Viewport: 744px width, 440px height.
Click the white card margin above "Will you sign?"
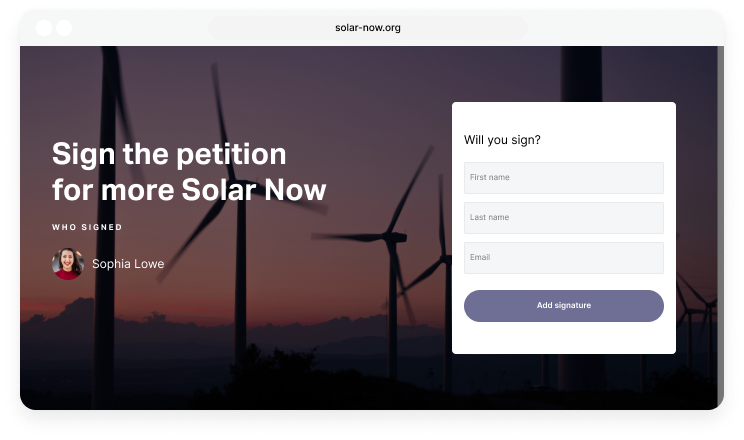click(x=563, y=114)
